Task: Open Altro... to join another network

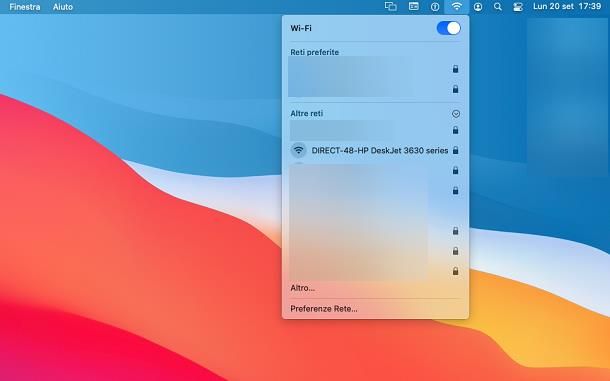Action: 303,288
